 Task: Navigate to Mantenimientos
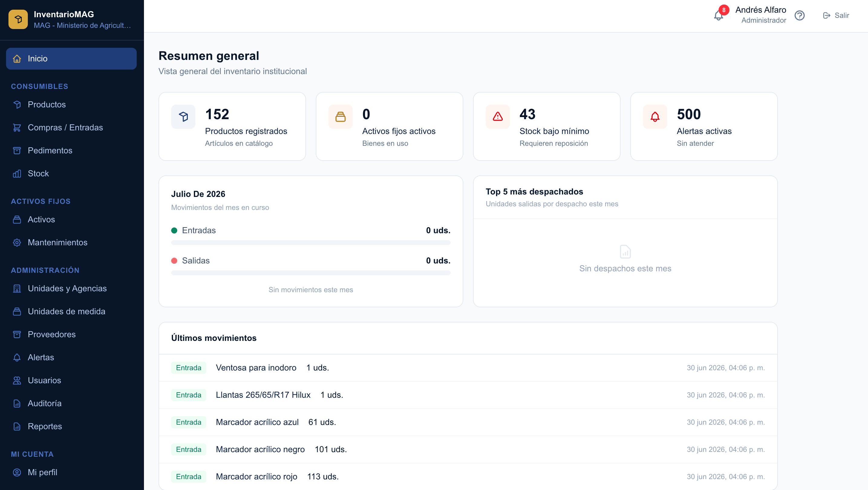click(71, 242)
